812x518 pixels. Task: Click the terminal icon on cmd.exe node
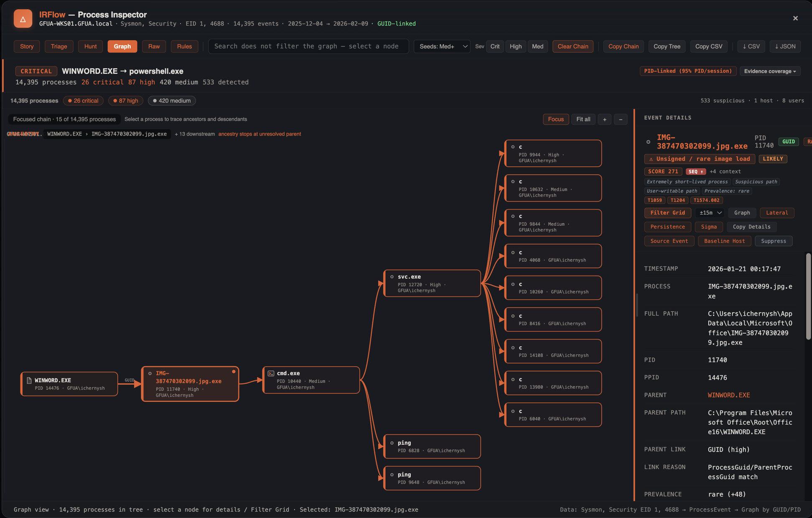271,373
